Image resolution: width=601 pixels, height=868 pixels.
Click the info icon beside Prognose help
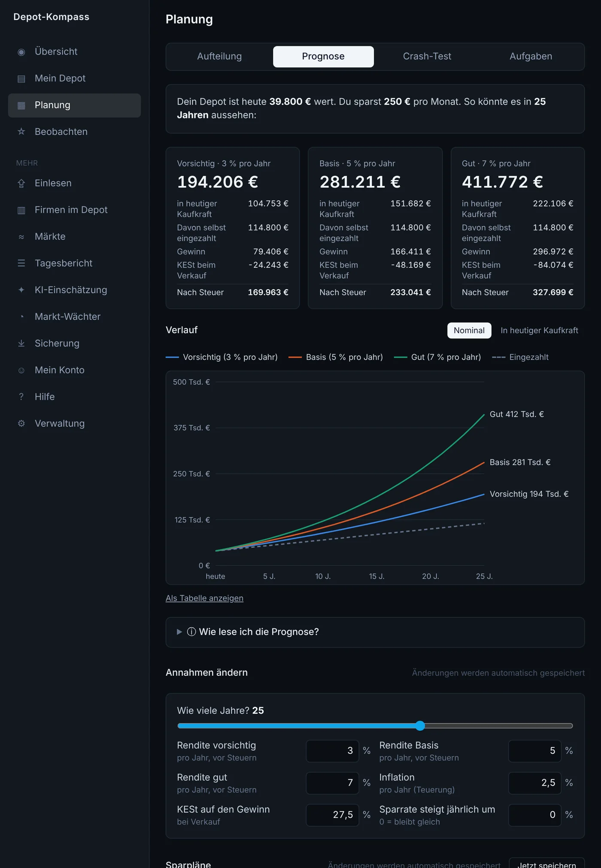coord(191,632)
